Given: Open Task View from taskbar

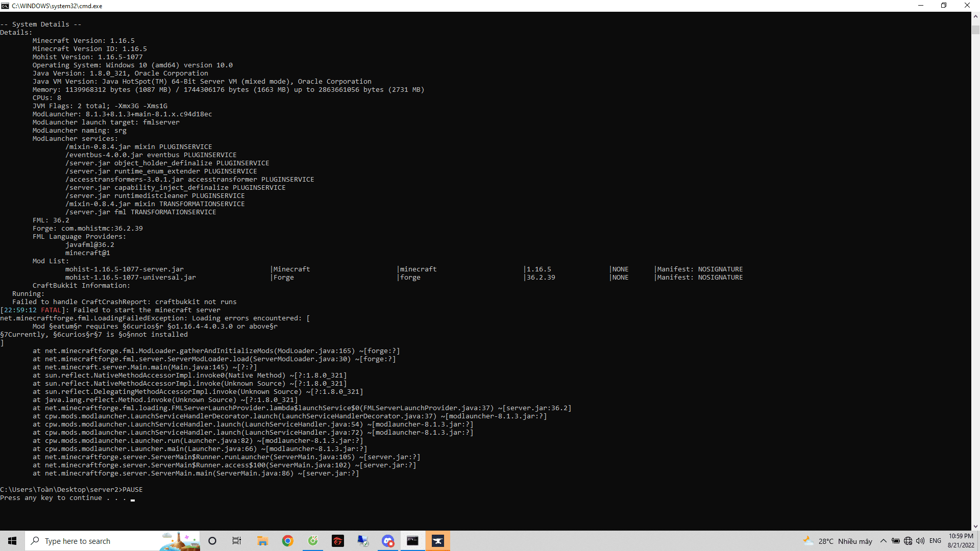Looking at the screenshot, I should click(x=237, y=541).
